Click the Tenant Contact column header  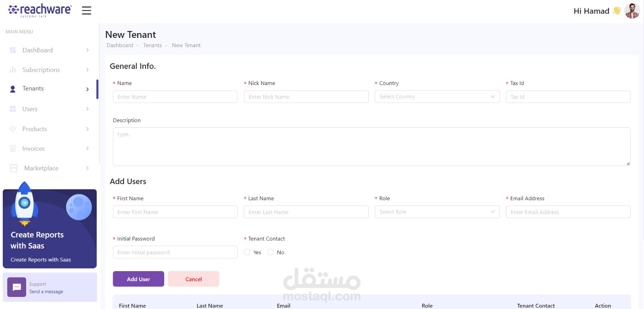tap(536, 306)
